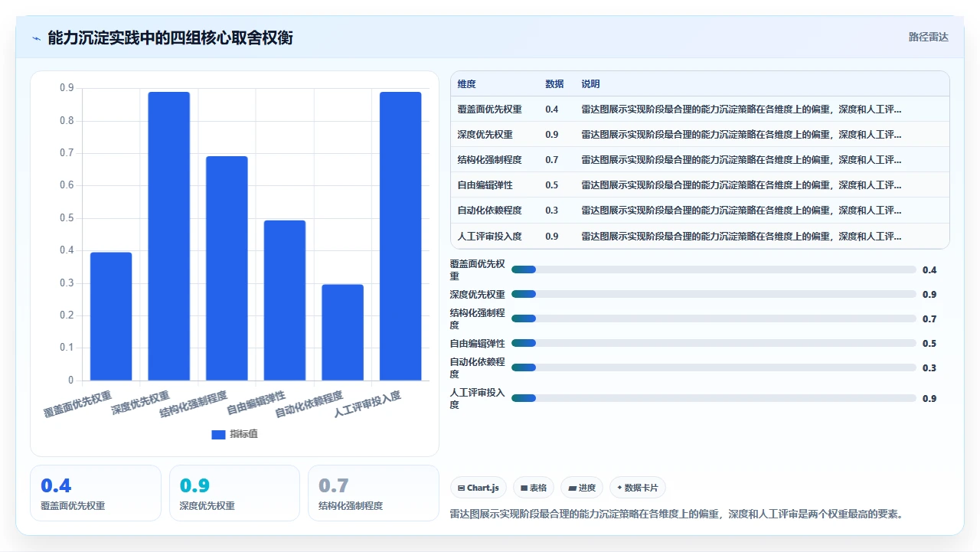Image resolution: width=980 pixels, height=552 pixels.
Task: Click the description in the 自由编辑弹性 row
Action: tap(741, 185)
